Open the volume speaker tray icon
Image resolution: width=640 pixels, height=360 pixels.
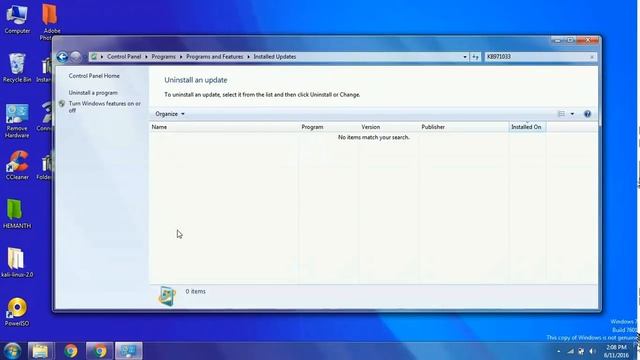click(x=592, y=351)
